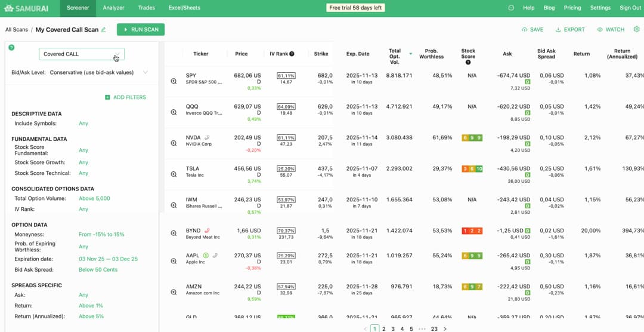Switch to the Analyzer tab
Screen dimensions: 644x332
point(113,8)
